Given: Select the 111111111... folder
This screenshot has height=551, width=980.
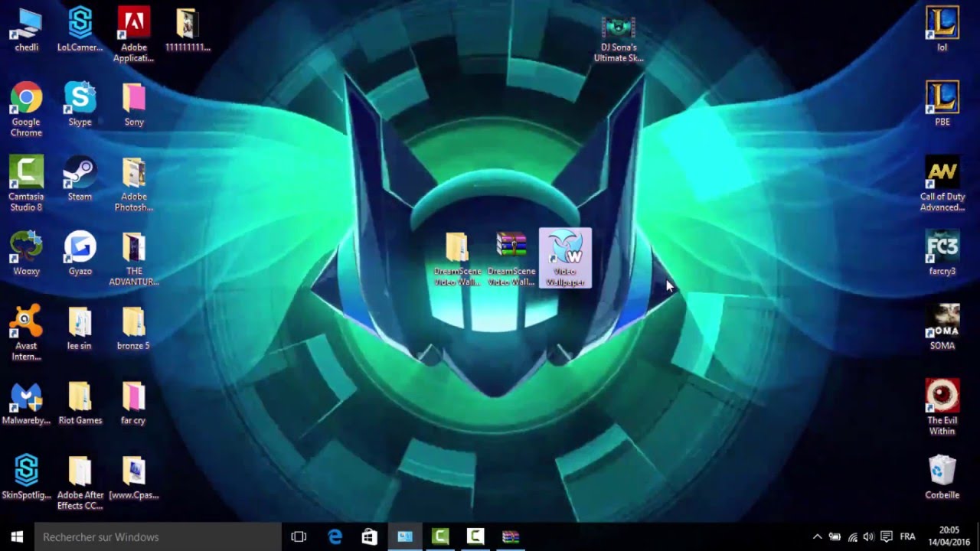Looking at the screenshot, I should coord(187,30).
